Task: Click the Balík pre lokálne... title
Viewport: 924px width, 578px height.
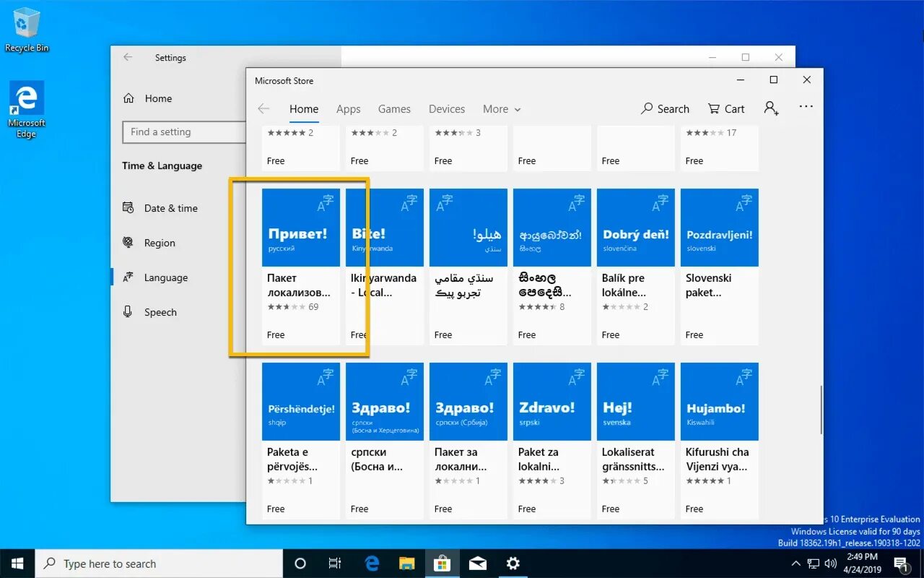Action: 624,285
